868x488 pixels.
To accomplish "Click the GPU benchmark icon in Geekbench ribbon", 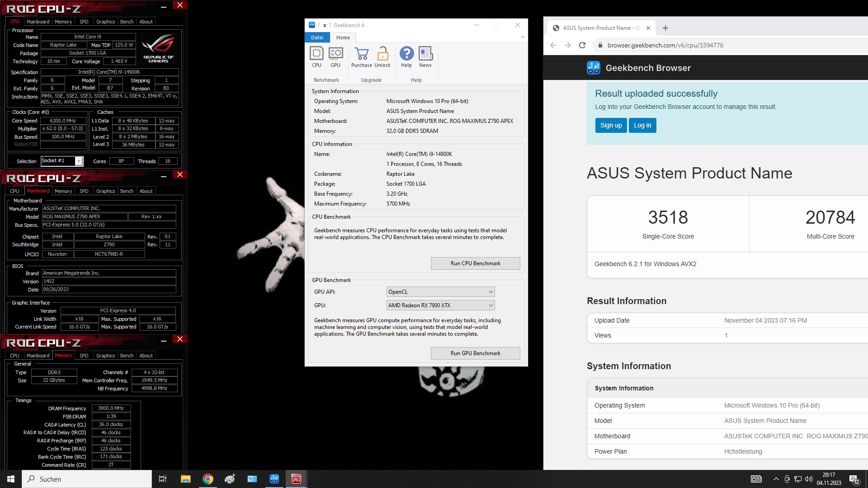I will pos(335,54).
